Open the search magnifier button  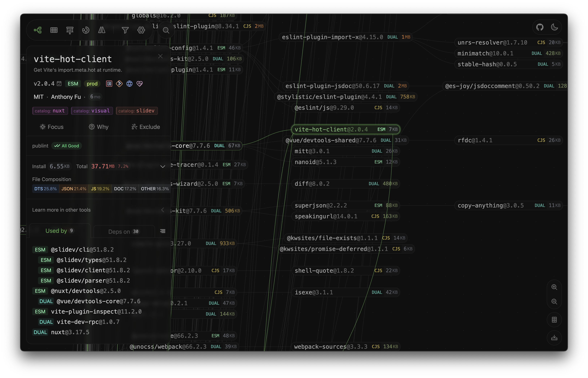[166, 30]
